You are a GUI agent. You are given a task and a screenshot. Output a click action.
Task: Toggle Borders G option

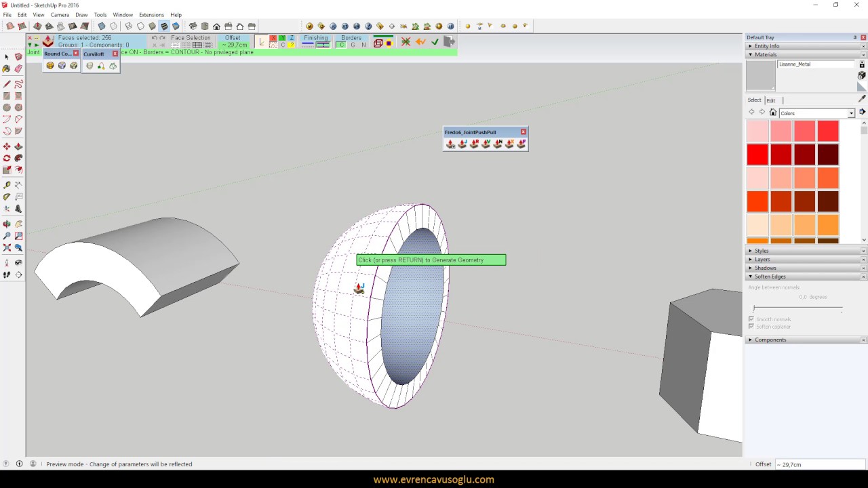tap(353, 45)
